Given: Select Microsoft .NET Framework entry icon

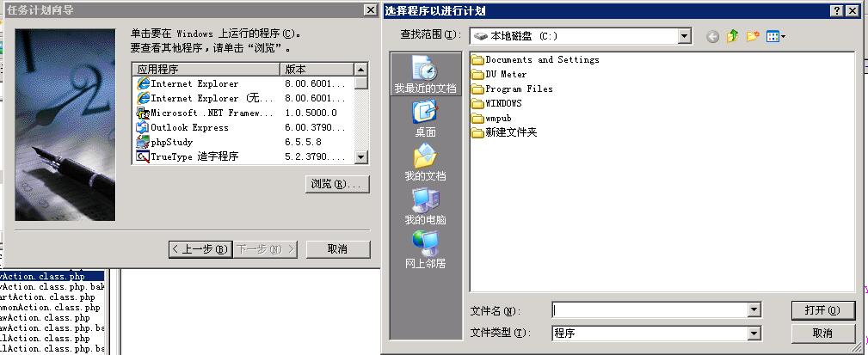Looking at the screenshot, I should click(x=143, y=113).
